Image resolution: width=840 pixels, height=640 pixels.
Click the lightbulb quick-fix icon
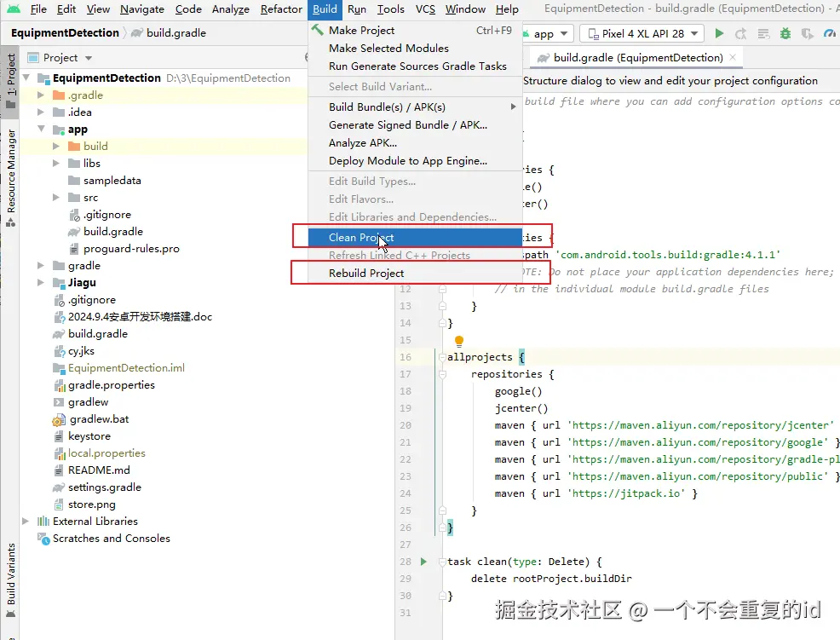coord(459,340)
